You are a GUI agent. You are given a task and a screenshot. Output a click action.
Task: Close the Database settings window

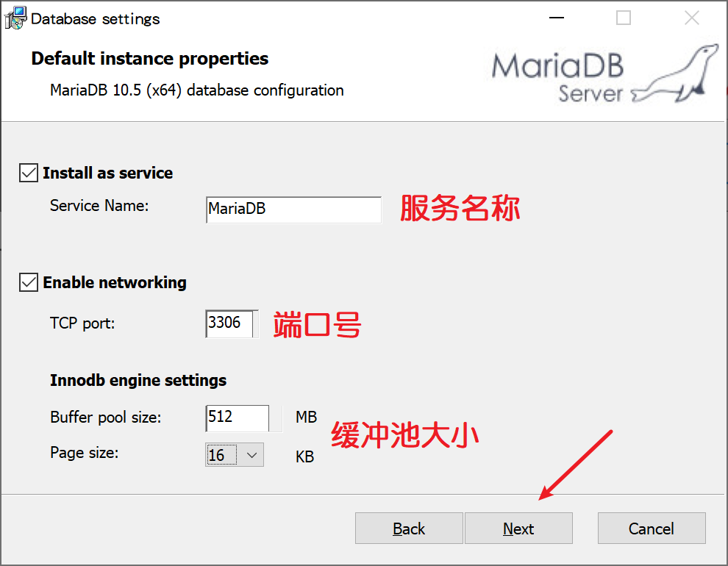pyautogui.click(x=692, y=18)
